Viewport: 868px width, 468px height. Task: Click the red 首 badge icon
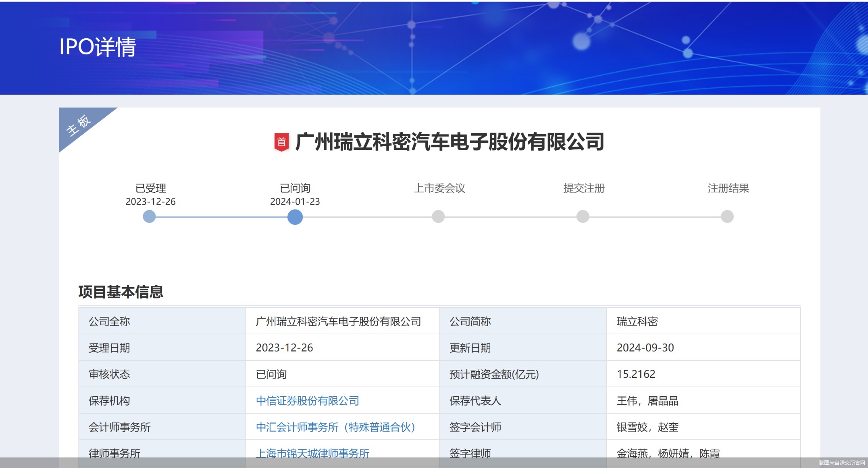pyautogui.click(x=281, y=142)
